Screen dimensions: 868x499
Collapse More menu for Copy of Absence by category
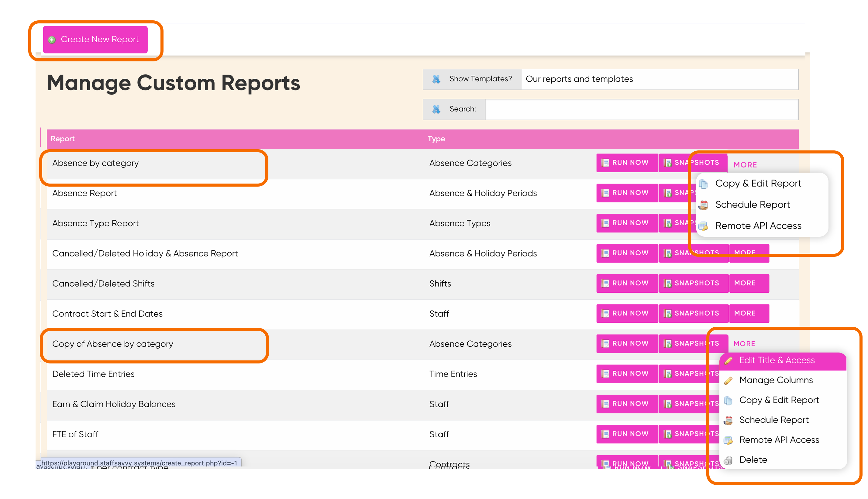pos(744,344)
